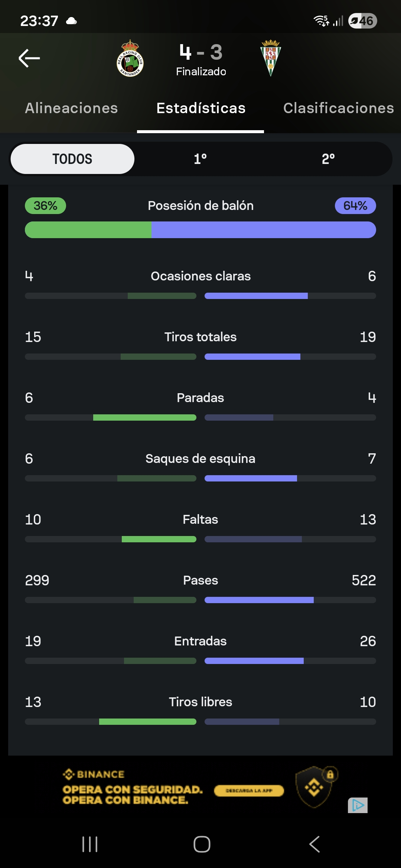Open the Racing Santander team crest
The width and height of the screenshot is (401, 868).
click(x=130, y=59)
